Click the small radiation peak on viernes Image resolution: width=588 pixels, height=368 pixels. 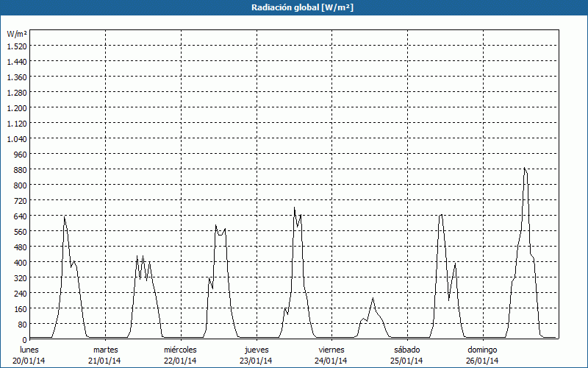[373, 298]
